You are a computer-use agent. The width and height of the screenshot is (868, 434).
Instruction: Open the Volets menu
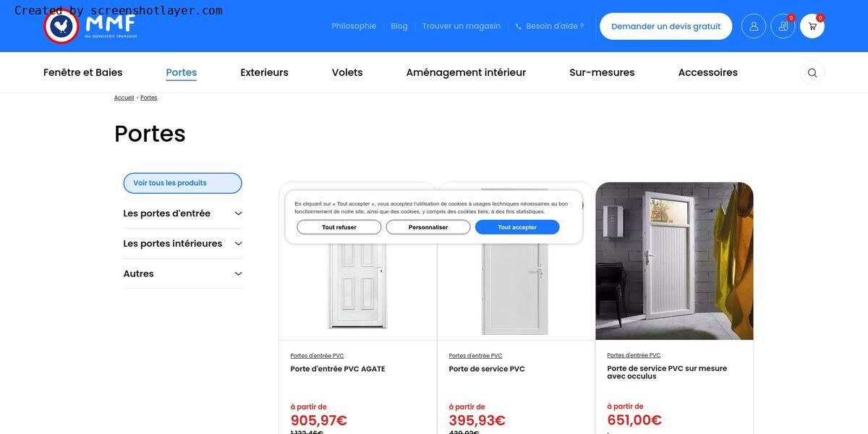[347, 72]
